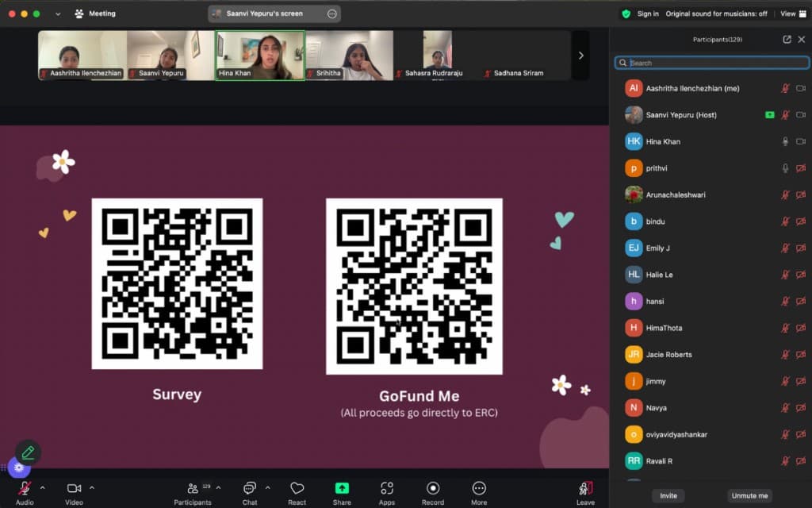The width and height of the screenshot is (812, 508).
Task: Click the Audio microphone icon in toolbar
Action: 25,488
